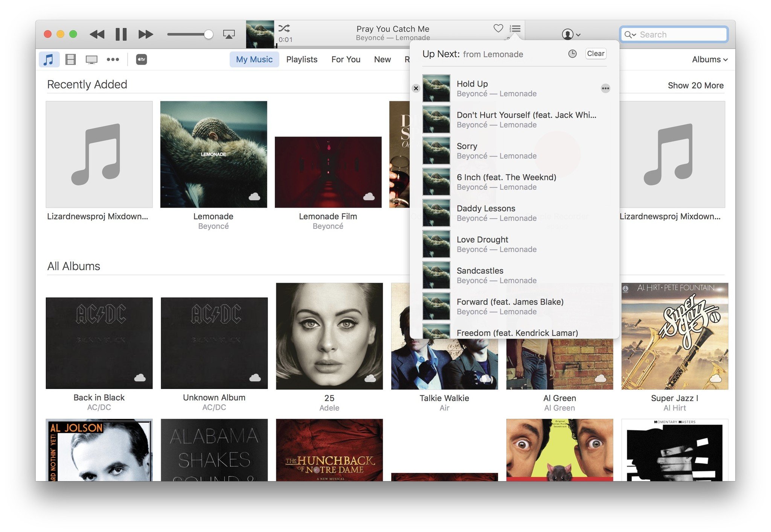Open the AirPlay output icon
This screenshot has height=532, width=771.
point(229,34)
